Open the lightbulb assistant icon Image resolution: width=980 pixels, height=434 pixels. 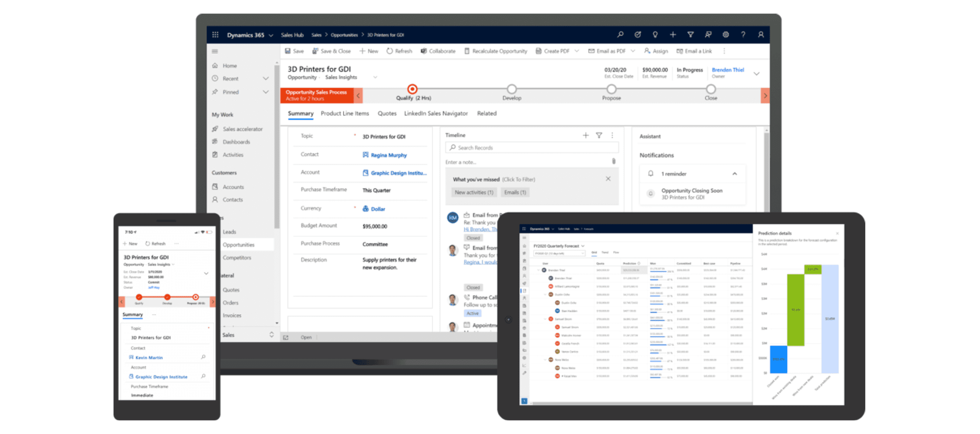pos(655,34)
